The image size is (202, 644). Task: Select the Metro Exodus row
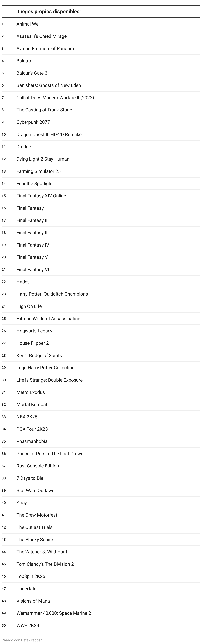click(x=101, y=392)
